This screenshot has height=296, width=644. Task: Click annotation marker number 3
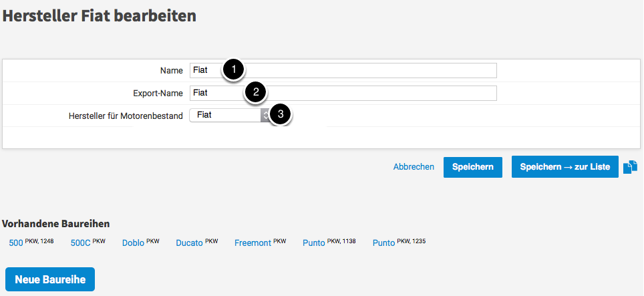pos(281,114)
